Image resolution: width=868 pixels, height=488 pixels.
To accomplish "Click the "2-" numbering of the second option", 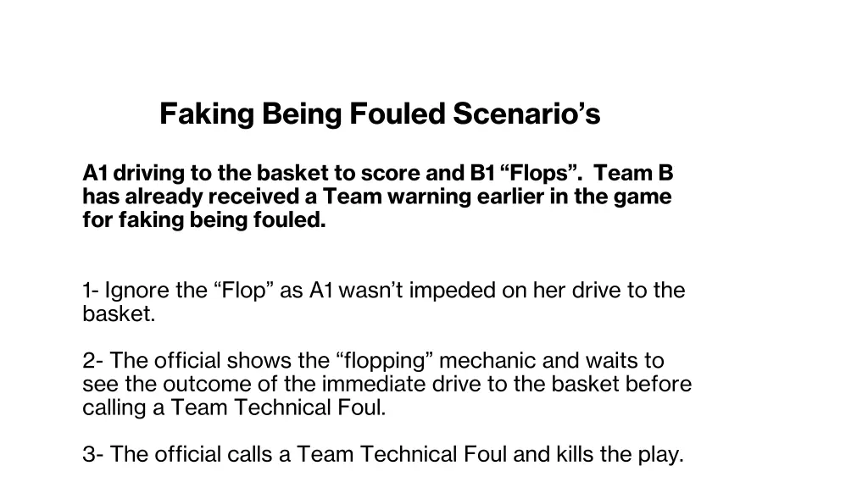I will pyautogui.click(x=93, y=361).
